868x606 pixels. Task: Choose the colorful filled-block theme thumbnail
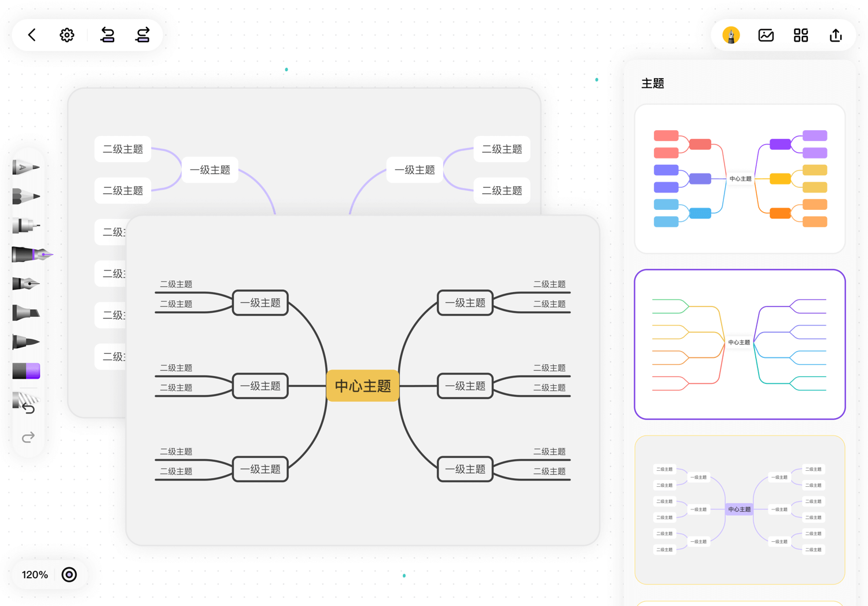[740, 179]
